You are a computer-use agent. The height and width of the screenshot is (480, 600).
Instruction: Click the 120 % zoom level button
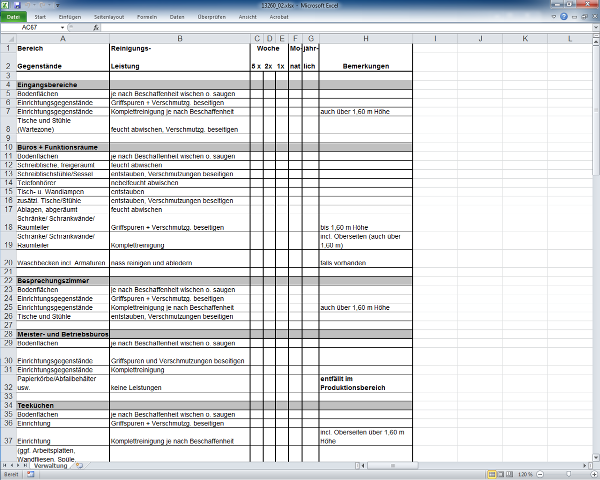[x=523, y=474]
